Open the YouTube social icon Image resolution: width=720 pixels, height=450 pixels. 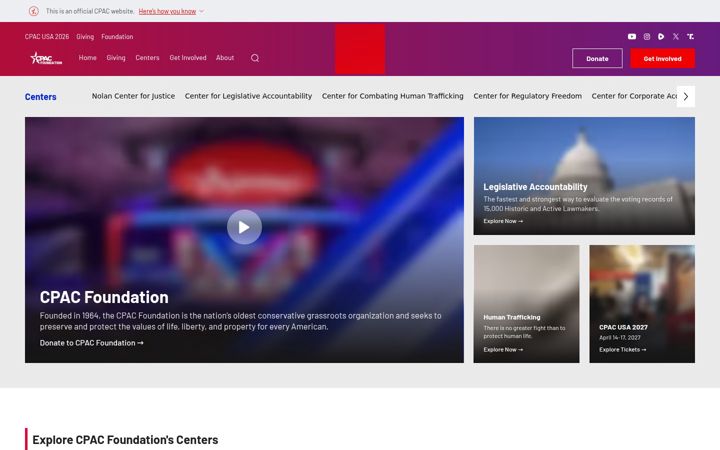(x=632, y=36)
